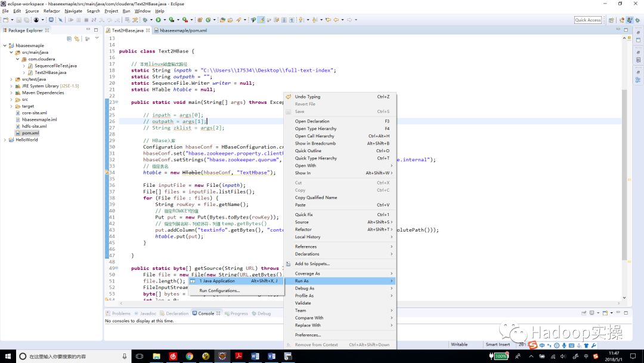Click the Open Type toolbar icon
This screenshot has height=363, width=644.
[x=222, y=20]
